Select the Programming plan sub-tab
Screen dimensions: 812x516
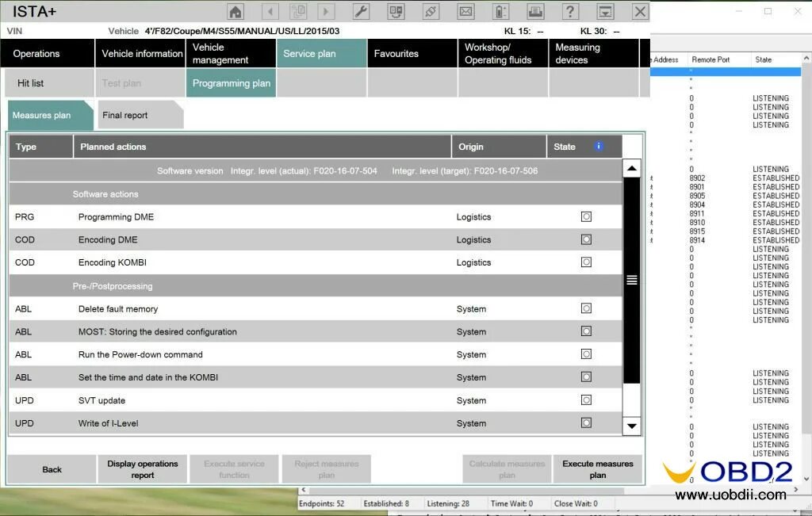231,82
